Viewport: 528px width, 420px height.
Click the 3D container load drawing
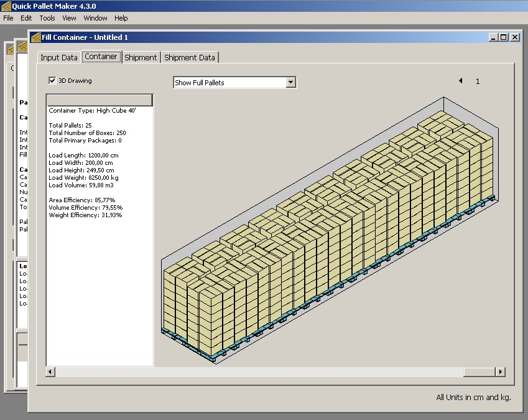coord(330,231)
